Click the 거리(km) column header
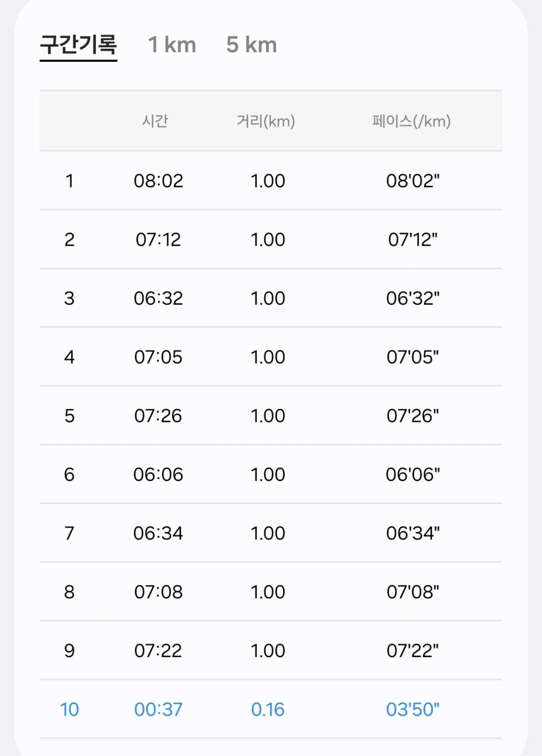Image resolution: width=542 pixels, height=756 pixels. click(266, 121)
